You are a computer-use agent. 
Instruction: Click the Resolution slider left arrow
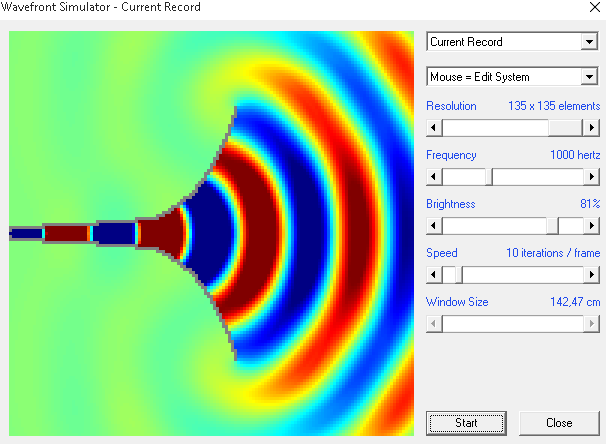[434, 128]
